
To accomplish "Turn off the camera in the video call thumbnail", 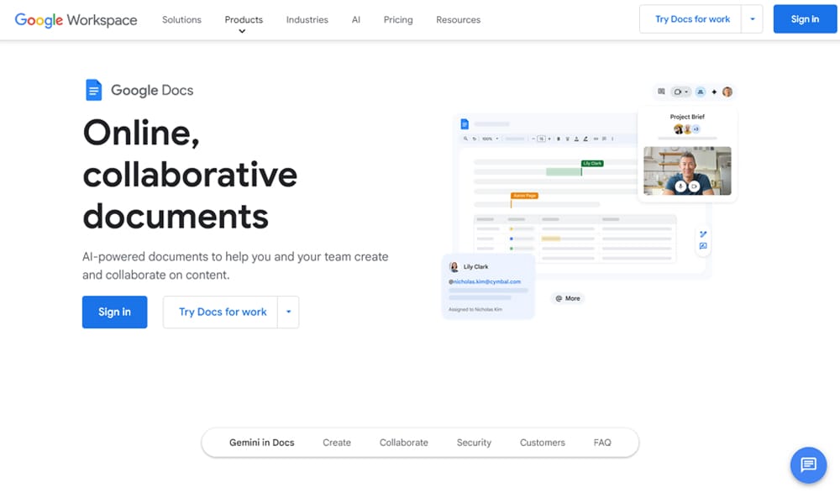I will [695, 186].
